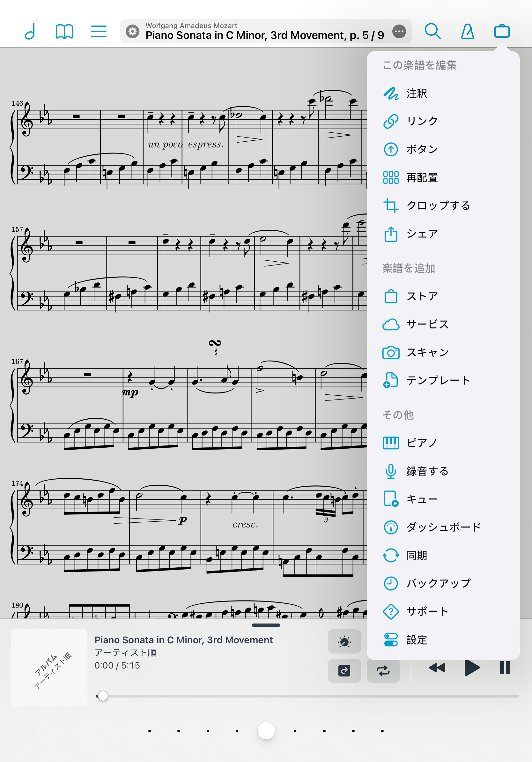532x762 pixels.
Task: Open the scores library note icon
Action: (30, 32)
